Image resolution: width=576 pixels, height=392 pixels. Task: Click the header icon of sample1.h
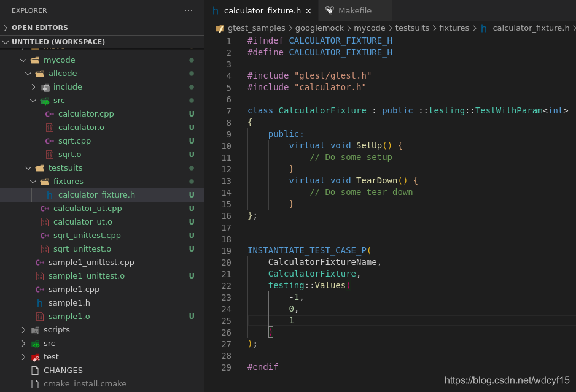coord(40,303)
